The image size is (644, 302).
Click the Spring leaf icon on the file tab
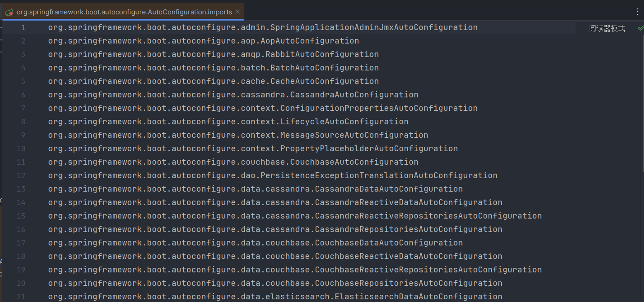point(9,12)
